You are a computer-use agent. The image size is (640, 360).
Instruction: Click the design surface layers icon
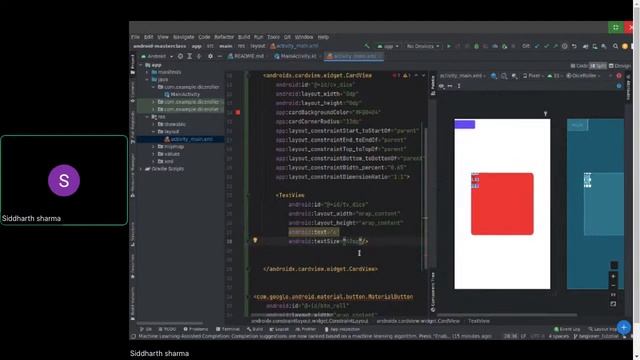[x=494, y=76]
